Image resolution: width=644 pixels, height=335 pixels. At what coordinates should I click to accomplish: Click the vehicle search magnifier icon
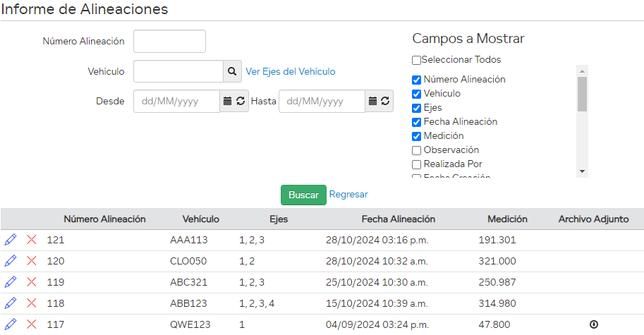click(232, 71)
